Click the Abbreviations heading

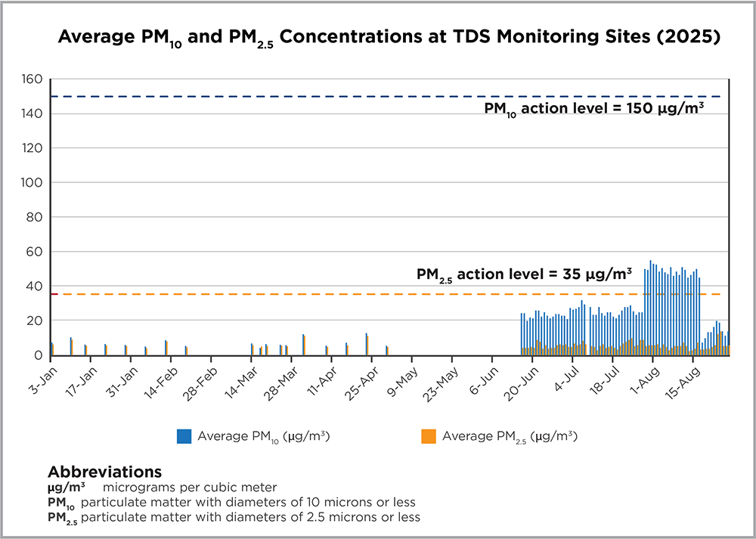(104, 471)
